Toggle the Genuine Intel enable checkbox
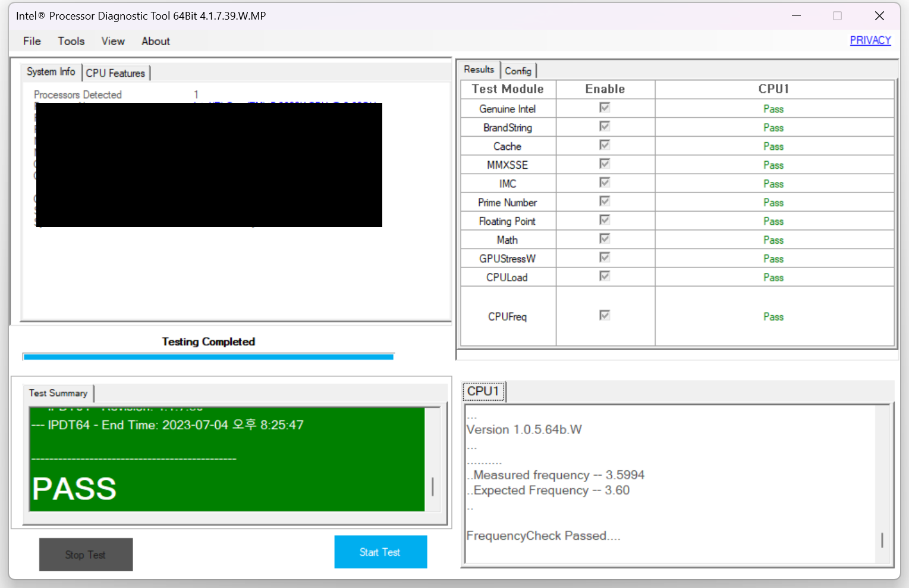The image size is (909, 588). tap(605, 108)
